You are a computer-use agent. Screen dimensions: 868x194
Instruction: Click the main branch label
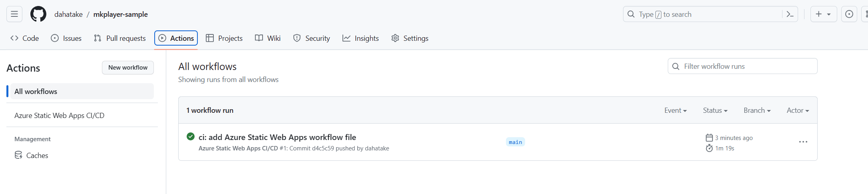[x=516, y=142]
